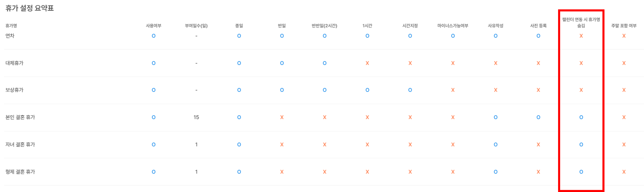Image resolution: width=644 pixels, height=192 pixels.
Task: Click 보상휴가 row 시간지정 O mark
Action: (x=410, y=90)
